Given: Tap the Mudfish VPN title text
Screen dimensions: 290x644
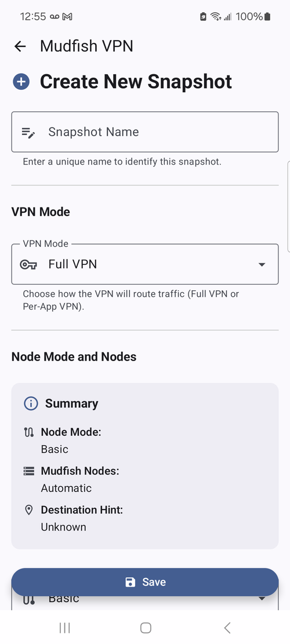Looking at the screenshot, I should [86, 46].
